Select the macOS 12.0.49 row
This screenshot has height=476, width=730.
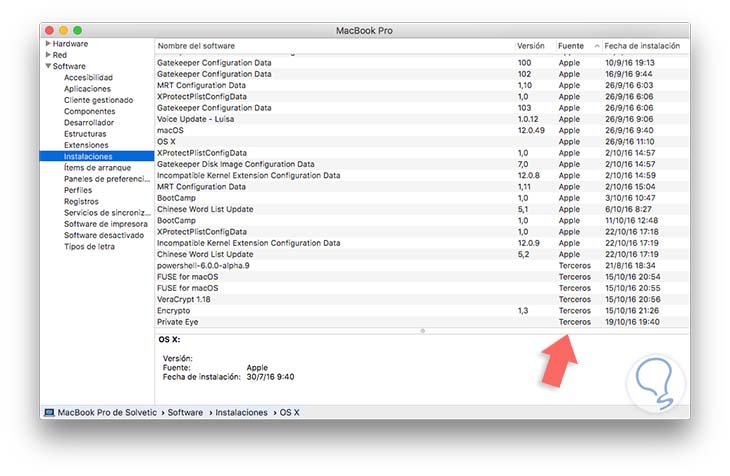(422, 130)
